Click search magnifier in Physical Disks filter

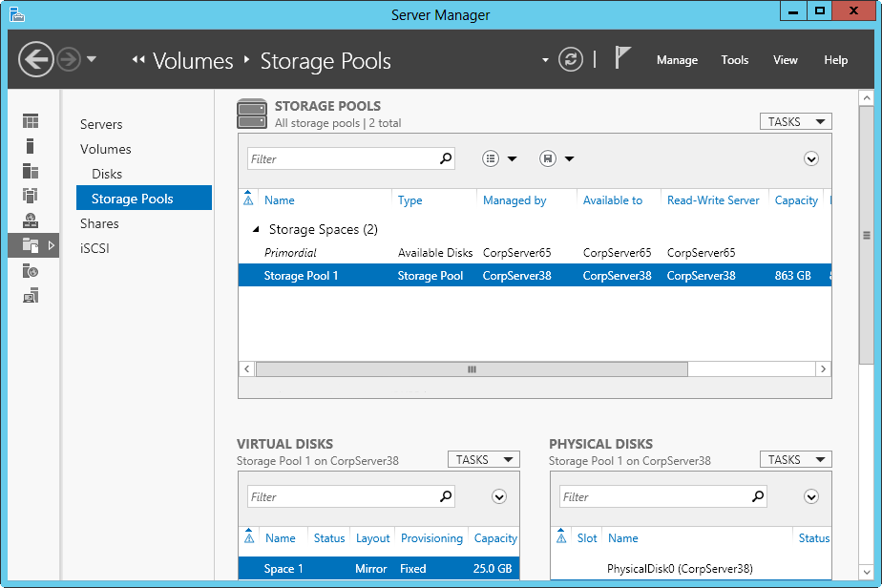[758, 496]
